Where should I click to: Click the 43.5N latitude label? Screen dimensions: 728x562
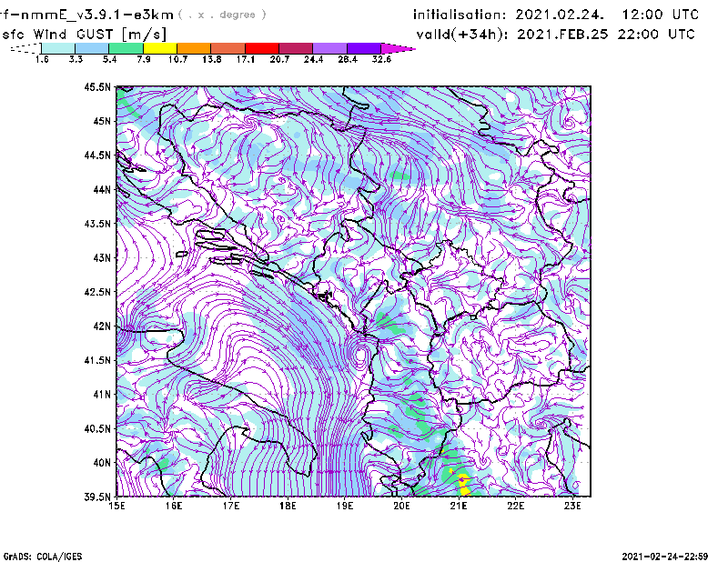pyautogui.click(x=97, y=223)
